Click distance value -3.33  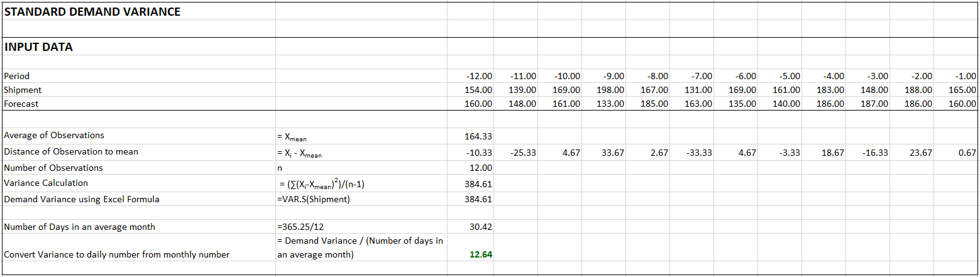coord(789,152)
